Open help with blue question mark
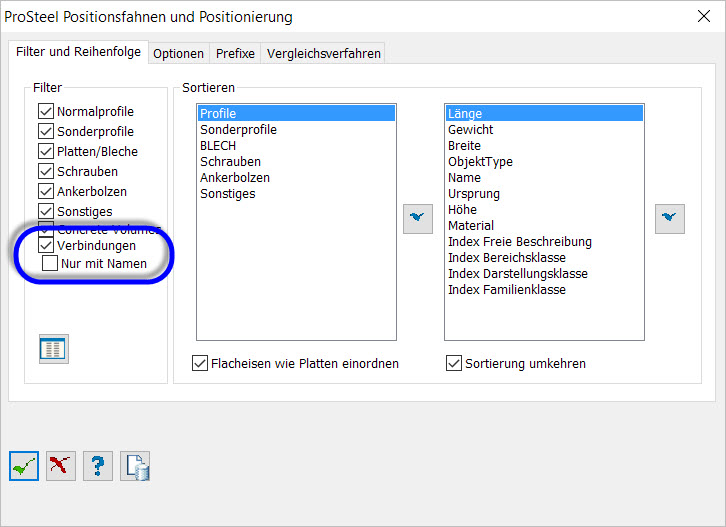The width and height of the screenshot is (726, 527). click(x=98, y=466)
